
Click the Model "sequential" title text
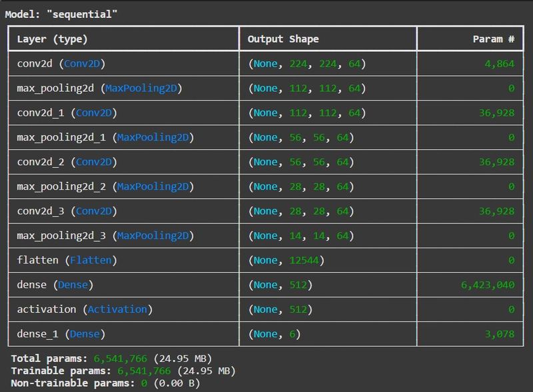pyautogui.click(x=61, y=14)
